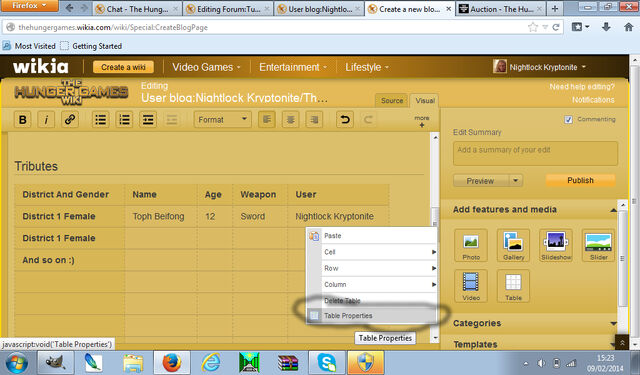Align text right in editor
This screenshot has width=640, height=375.
[314, 120]
